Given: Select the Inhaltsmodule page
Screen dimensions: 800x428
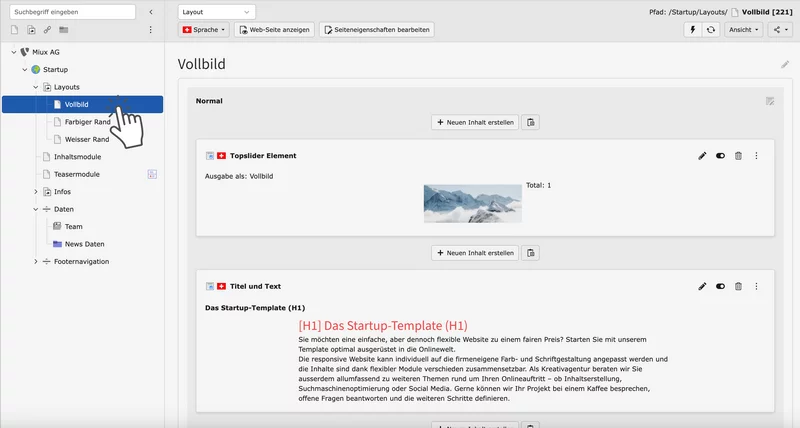Looking at the screenshot, I should point(78,157).
